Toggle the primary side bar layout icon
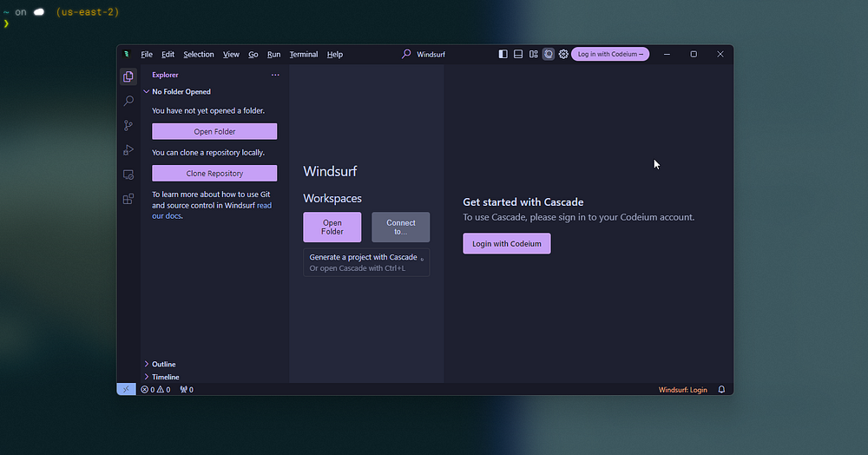Viewport: 868px width, 455px height. tap(503, 54)
